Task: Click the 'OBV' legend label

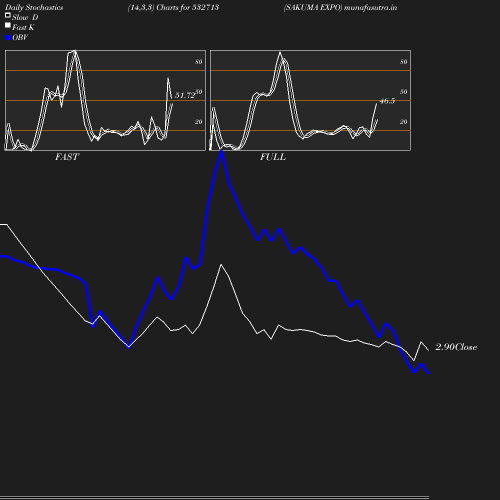Action: tap(20, 38)
